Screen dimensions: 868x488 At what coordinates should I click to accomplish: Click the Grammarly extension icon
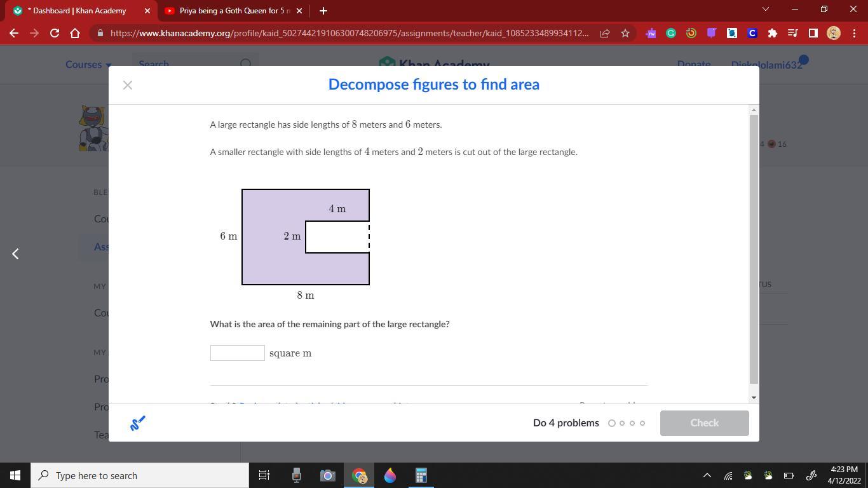click(671, 33)
